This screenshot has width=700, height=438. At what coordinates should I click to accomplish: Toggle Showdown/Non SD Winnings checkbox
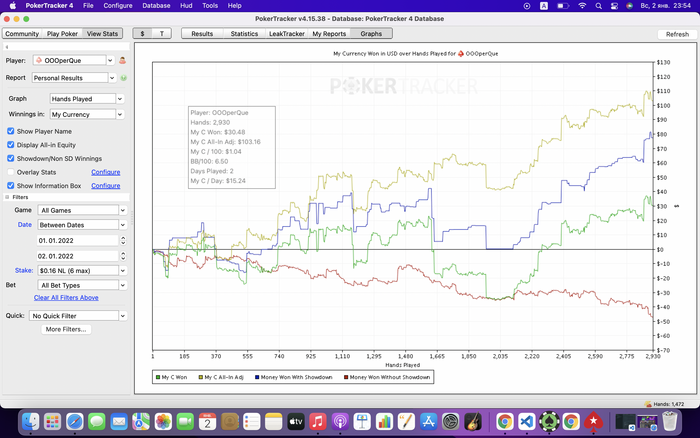pos(11,159)
